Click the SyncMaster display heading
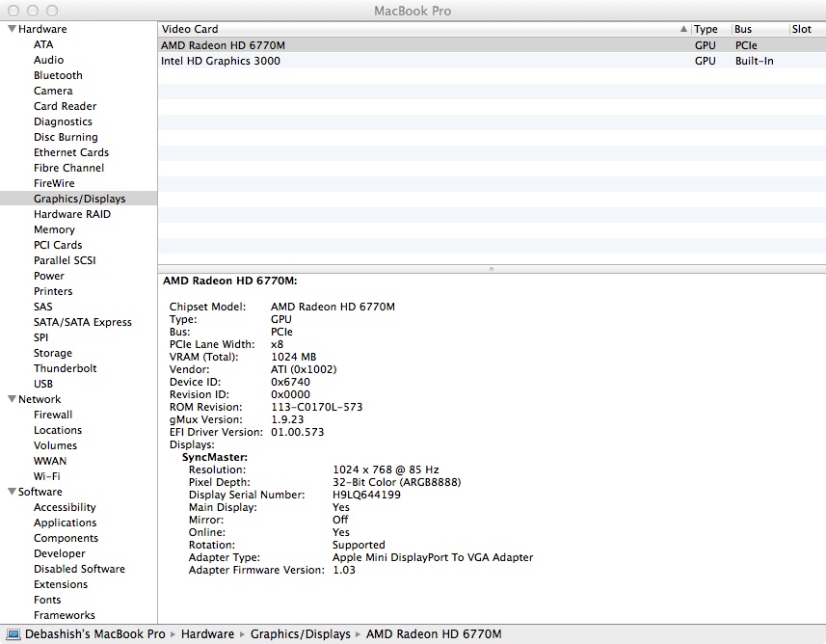Viewport: 826px width, 644px height. [x=214, y=457]
